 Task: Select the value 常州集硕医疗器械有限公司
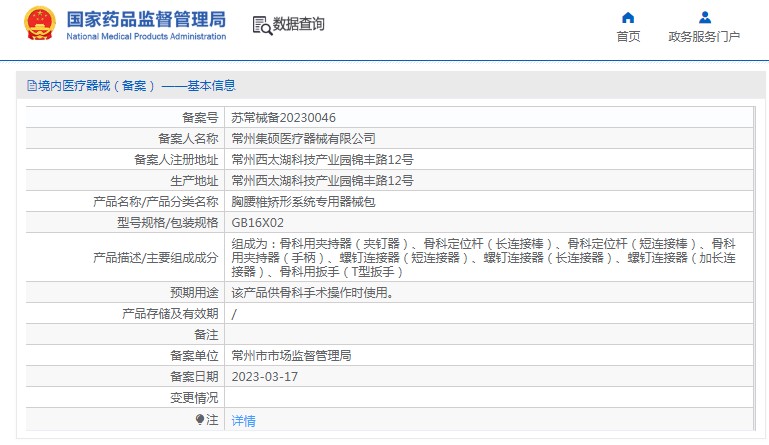pos(303,139)
